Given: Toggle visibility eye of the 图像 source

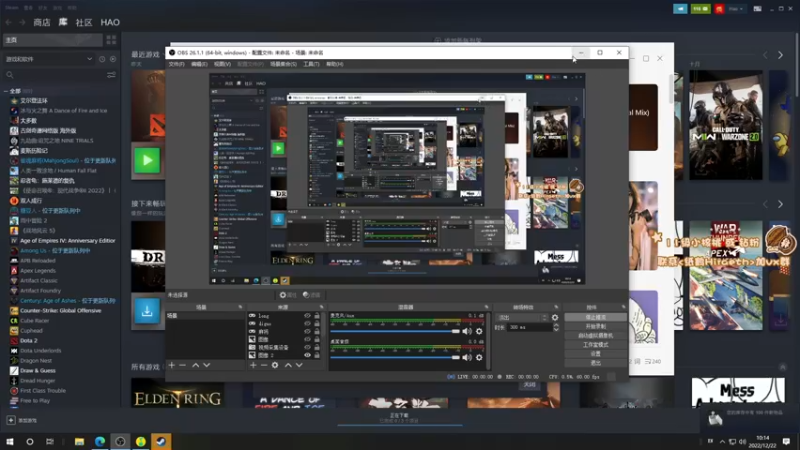Looking at the screenshot, I should [x=307, y=339].
